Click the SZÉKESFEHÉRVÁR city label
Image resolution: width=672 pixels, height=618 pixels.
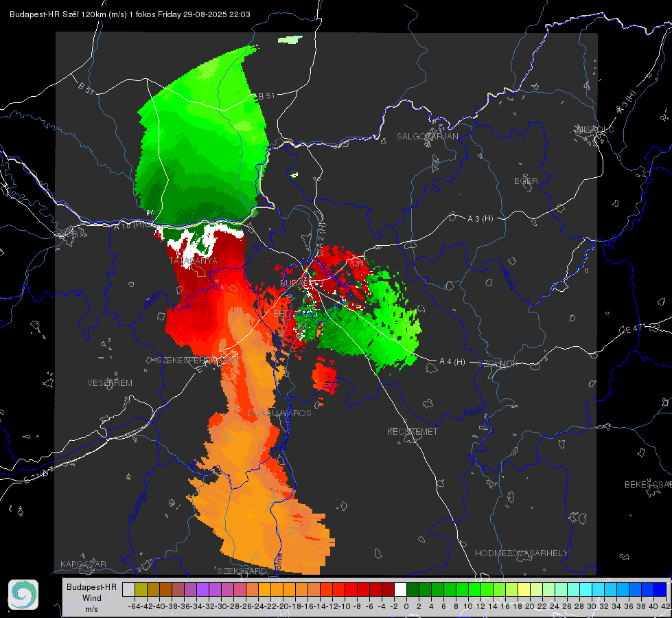tap(197, 360)
